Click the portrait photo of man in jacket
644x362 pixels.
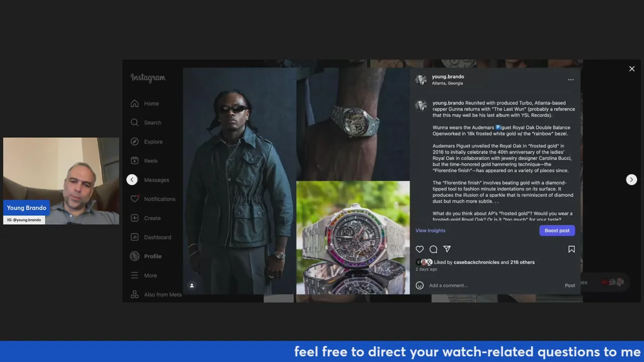(x=239, y=181)
